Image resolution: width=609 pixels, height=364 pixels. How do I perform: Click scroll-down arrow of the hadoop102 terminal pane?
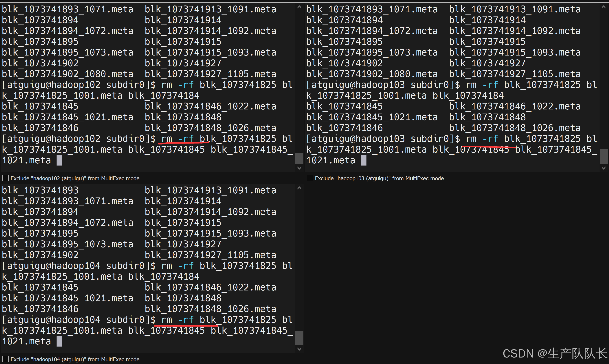(299, 168)
